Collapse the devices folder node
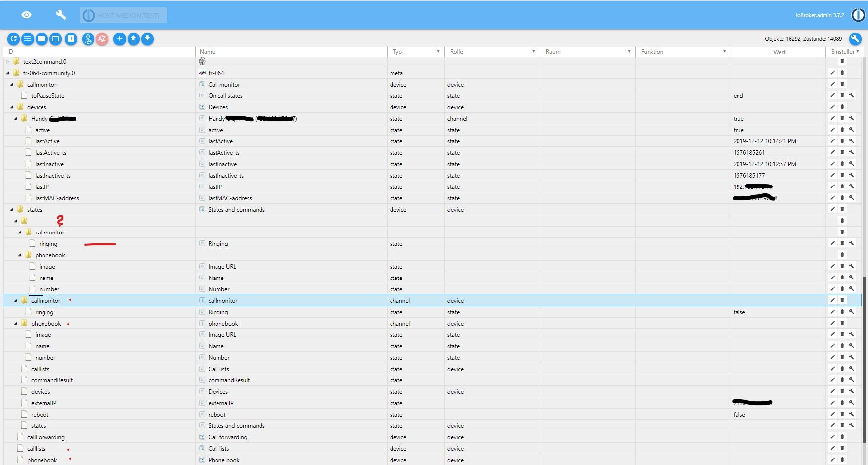Viewport: 868px width, 465px height. tap(12, 107)
